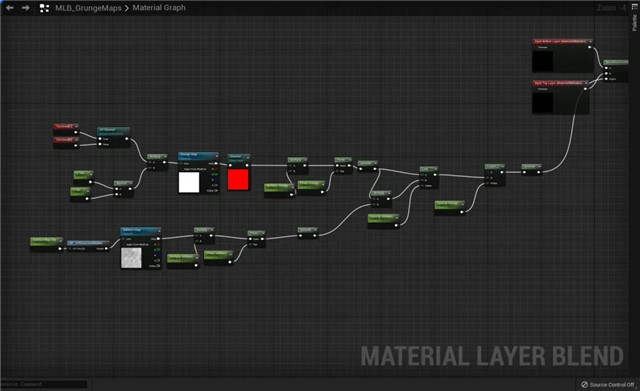Click the forward navigation arrow
The width and height of the screenshot is (640, 391).
[25, 8]
